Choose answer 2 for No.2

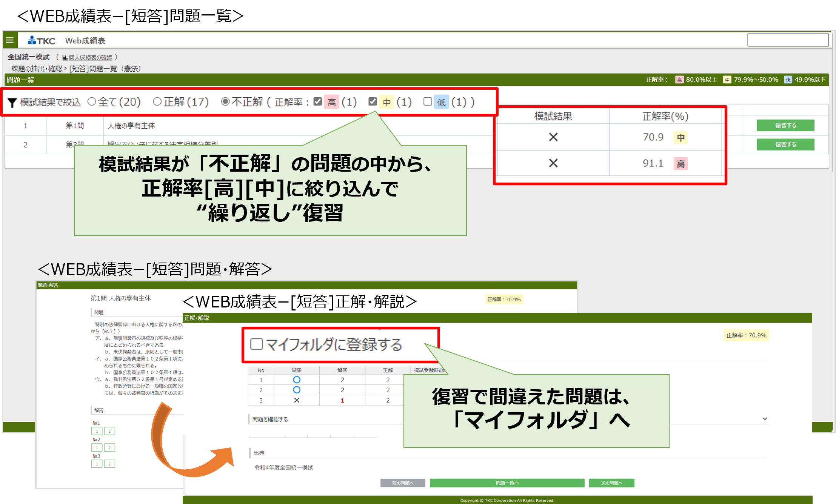[109, 447]
